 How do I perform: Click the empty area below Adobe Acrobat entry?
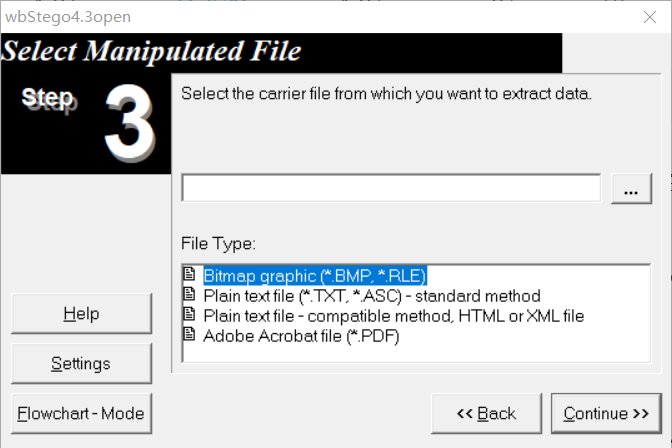point(416,354)
